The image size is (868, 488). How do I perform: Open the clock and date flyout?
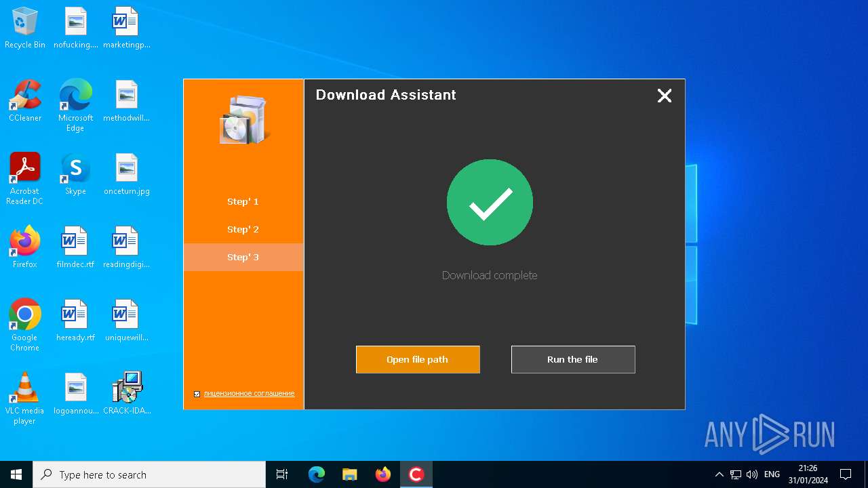coord(808,474)
